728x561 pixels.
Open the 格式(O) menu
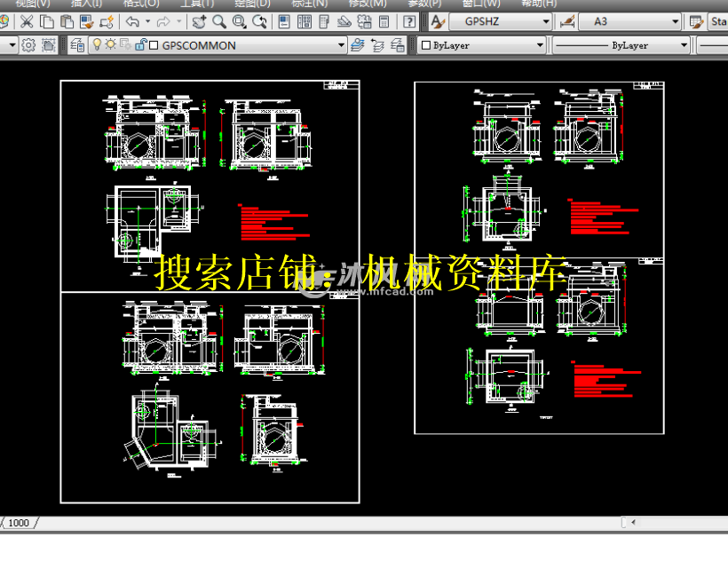[142, 4]
